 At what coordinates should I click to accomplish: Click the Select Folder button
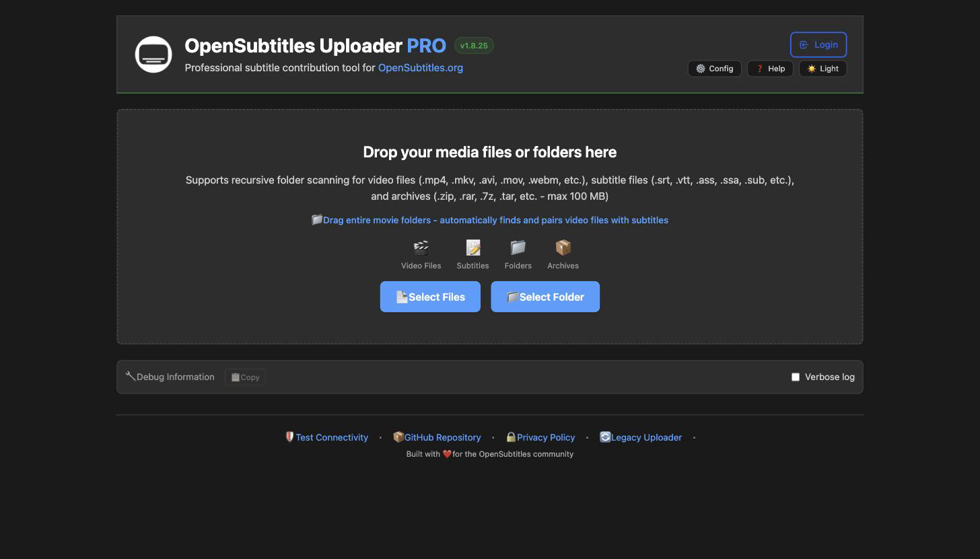[x=545, y=297]
